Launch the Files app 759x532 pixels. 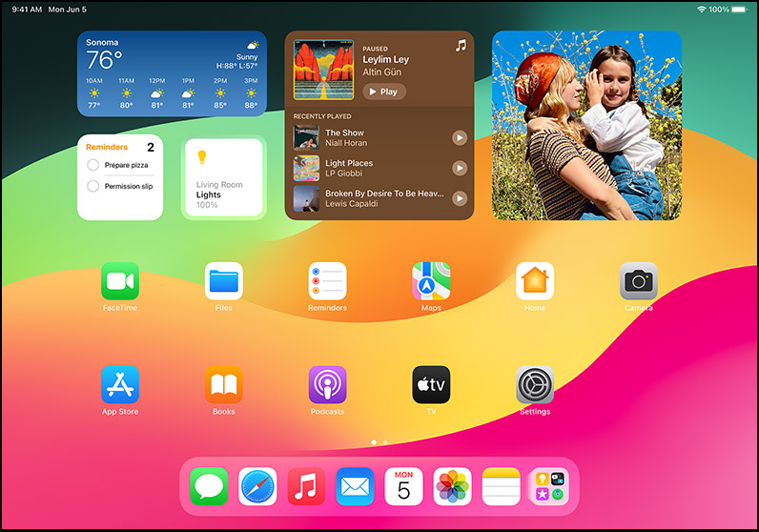point(224,281)
